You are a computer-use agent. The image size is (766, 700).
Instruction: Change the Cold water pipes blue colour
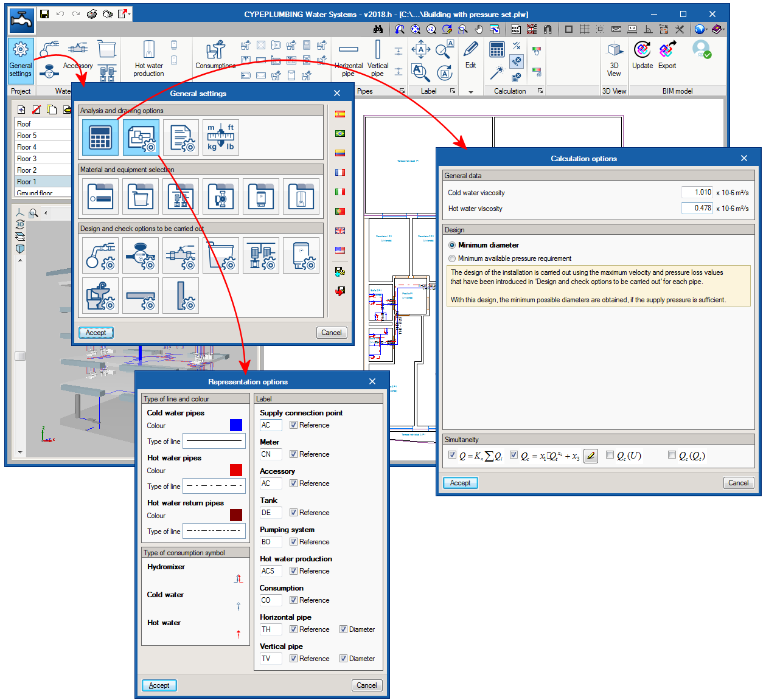tap(236, 425)
